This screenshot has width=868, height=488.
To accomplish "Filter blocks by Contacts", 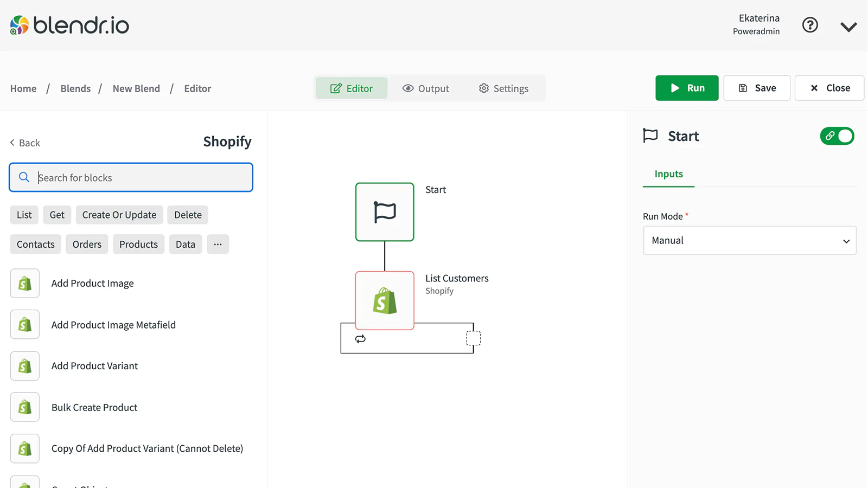I will (x=36, y=244).
